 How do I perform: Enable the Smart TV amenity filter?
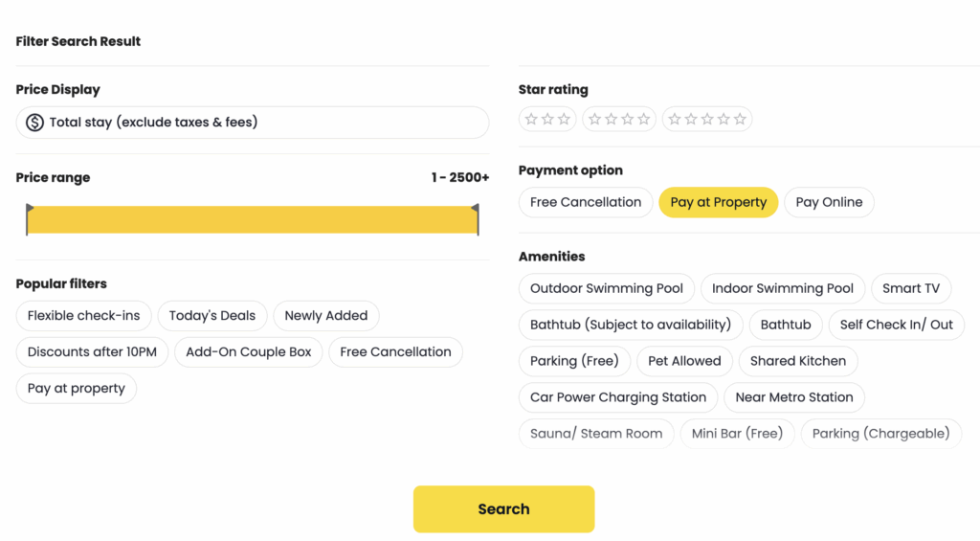911,288
